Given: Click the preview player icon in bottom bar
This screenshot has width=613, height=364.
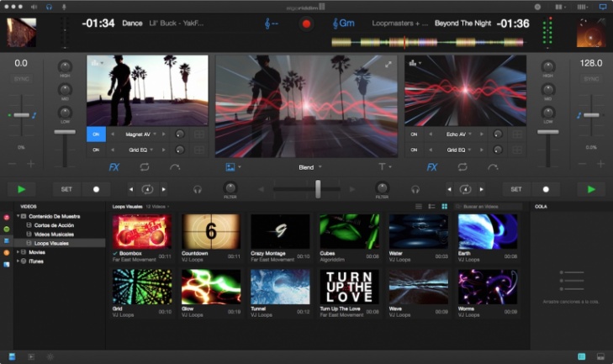Looking at the screenshot, I should point(31,356).
